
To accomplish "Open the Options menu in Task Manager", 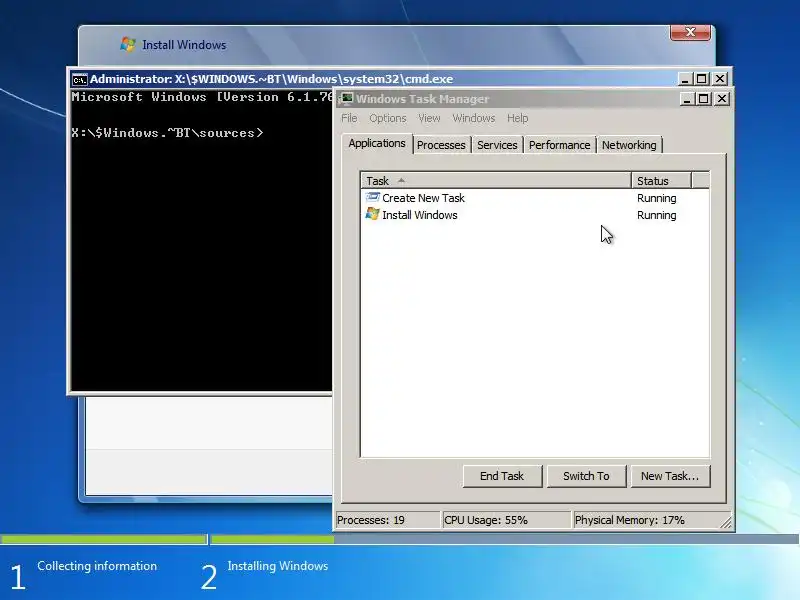I will click(x=388, y=118).
